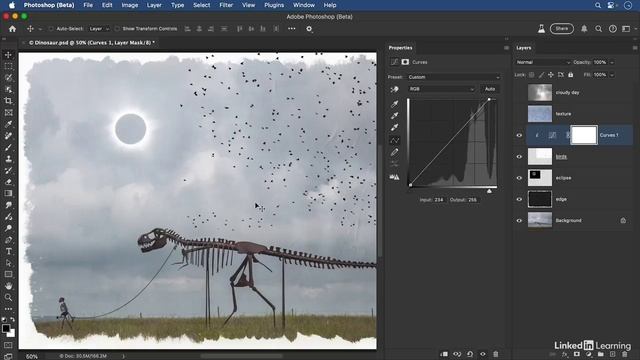Select the Brush tool
The width and height of the screenshot is (640, 360).
8,147
